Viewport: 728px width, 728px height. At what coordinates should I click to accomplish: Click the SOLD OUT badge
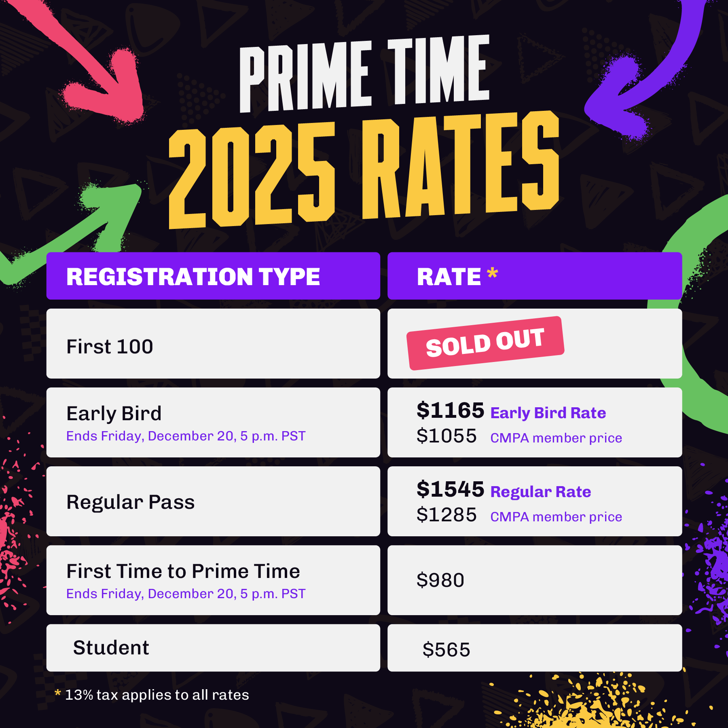pos(485,343)
